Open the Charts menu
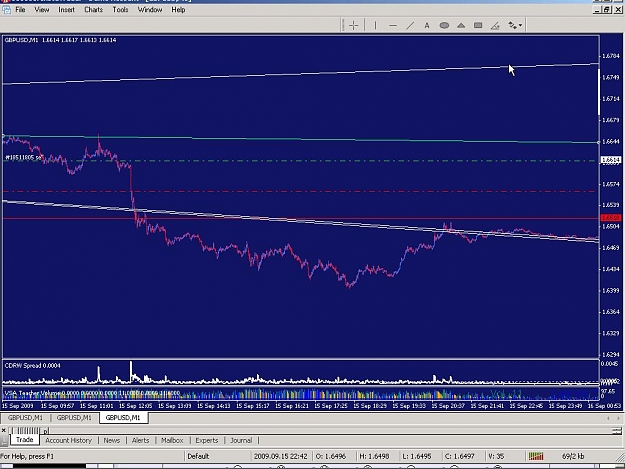Image resolution: width=625 pixels, height=469 pixels. click(x=94, y=10)
